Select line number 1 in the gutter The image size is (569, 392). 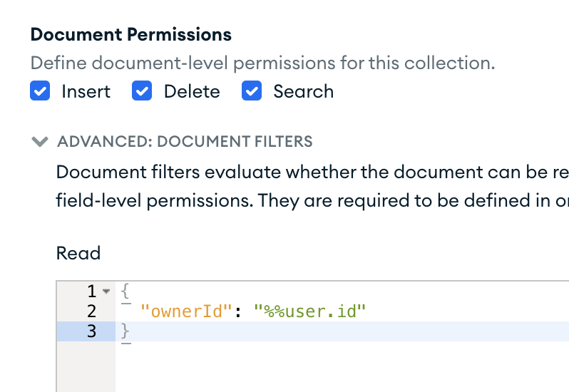pyautogui.click(x=91, y=292)
